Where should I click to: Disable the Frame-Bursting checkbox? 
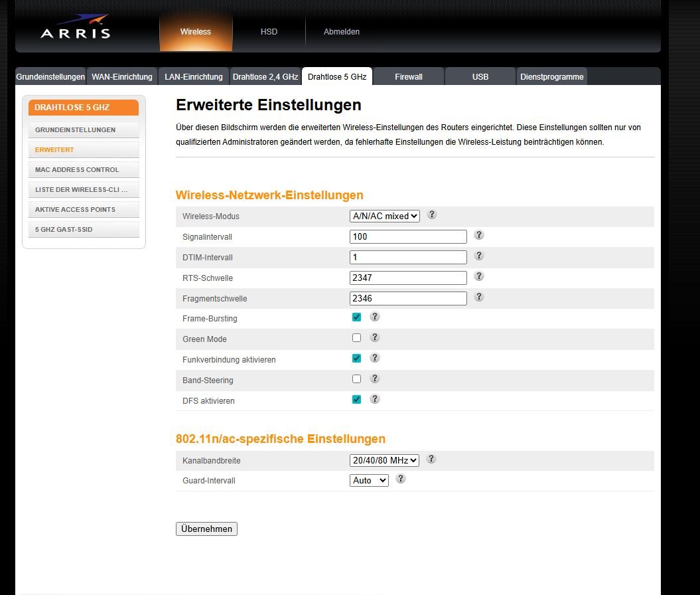pos(356,317)
